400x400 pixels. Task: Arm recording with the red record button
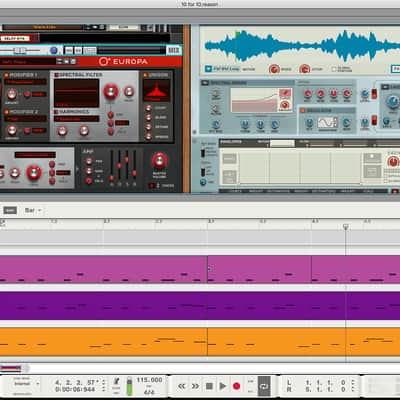236,386
